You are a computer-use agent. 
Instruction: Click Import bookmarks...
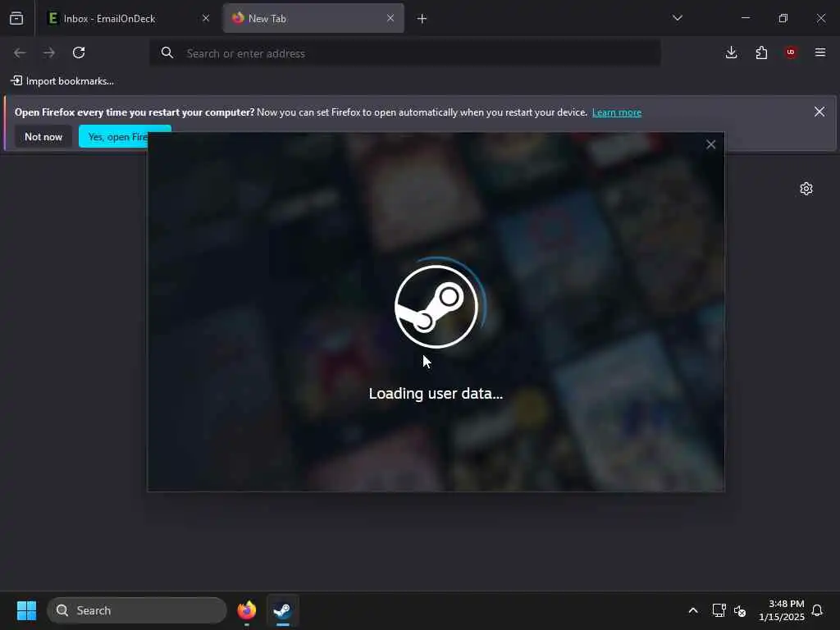coord(62,81)
